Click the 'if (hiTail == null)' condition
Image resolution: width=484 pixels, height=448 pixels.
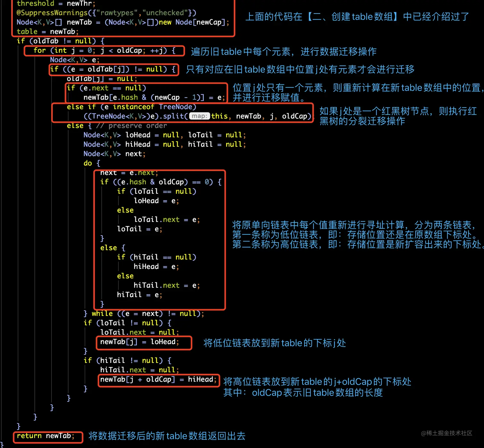(x=157, y=257)
